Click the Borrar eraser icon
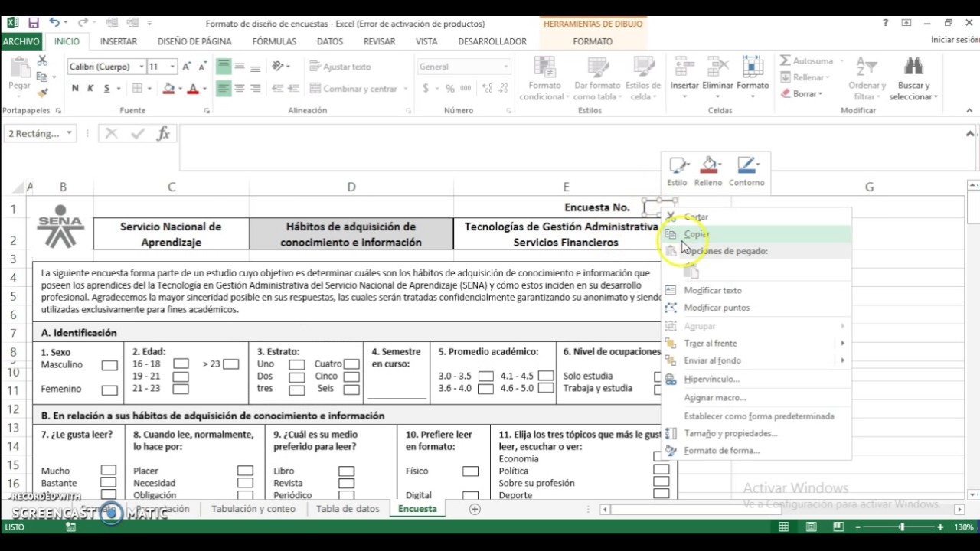 click(x=786, y=93)
